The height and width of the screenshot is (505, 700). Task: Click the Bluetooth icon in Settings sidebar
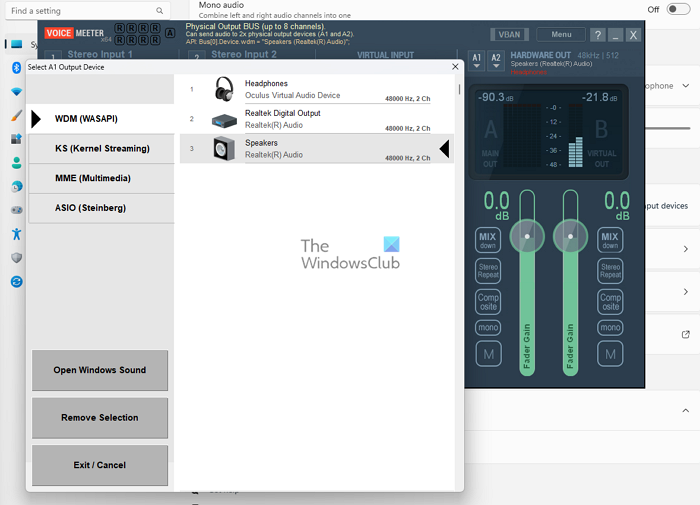pyautogui.click(x=17, y=67)
